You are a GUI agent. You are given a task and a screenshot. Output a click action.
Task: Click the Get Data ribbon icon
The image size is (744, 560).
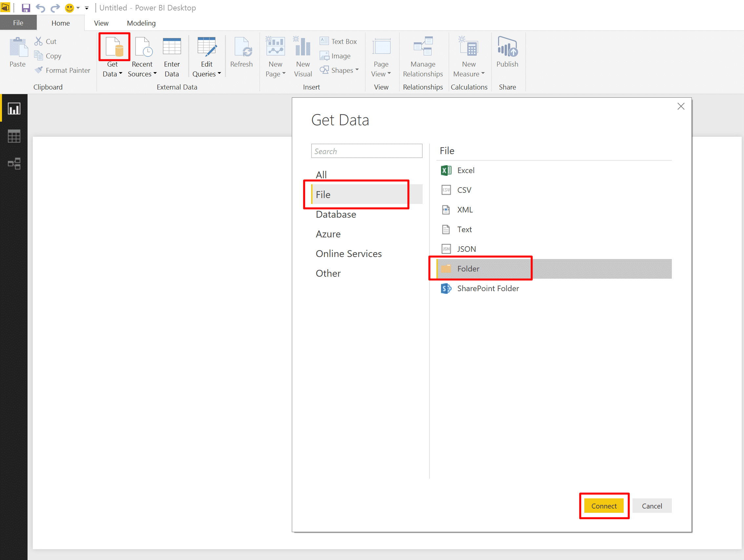coord(114,47)
